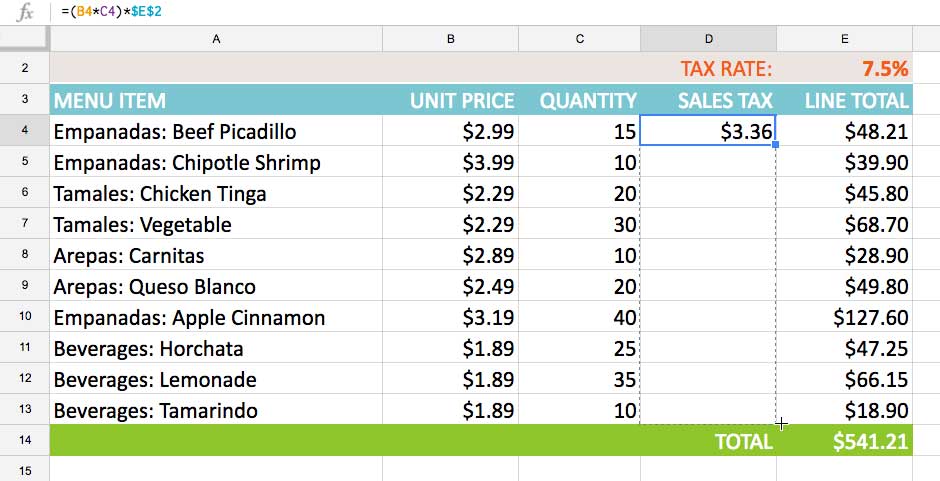Click the SALES TAX header cell
This screenshot has height=481, width=940.
(708, 100)
